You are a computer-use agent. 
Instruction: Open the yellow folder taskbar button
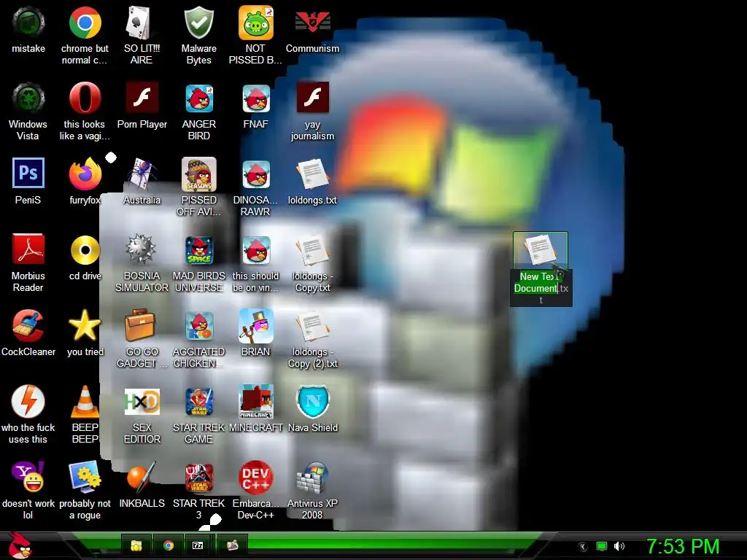pyautogui.click(x=136, y=545)
